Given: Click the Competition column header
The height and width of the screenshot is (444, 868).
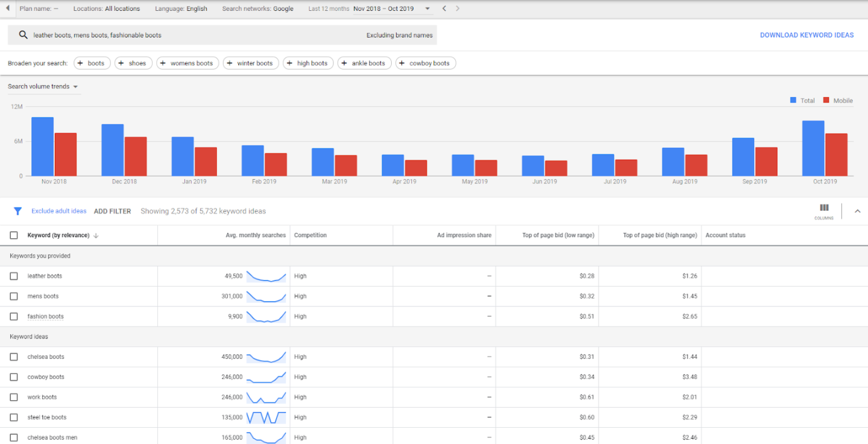Looking at the screenshot, I should point(310,235).
